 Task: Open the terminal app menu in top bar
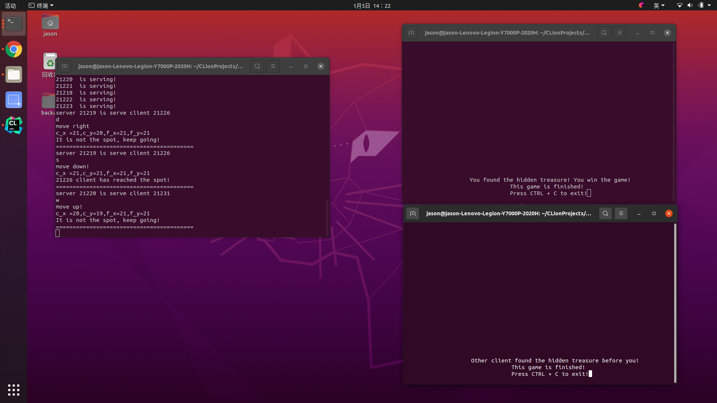coord(41,5)
